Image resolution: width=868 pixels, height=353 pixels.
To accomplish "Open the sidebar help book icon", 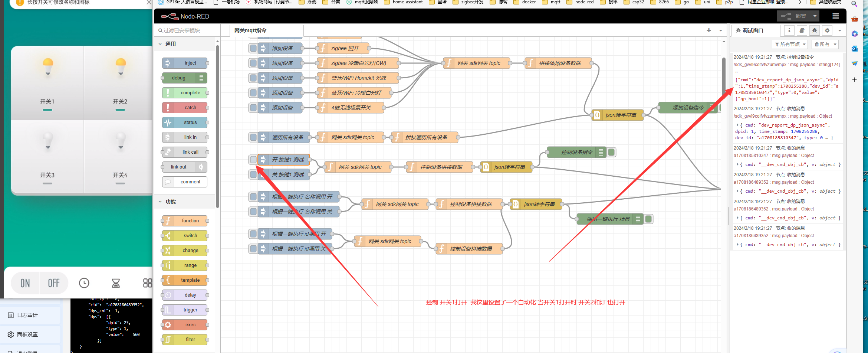I will pyautogui.click(x=802, y=30).
